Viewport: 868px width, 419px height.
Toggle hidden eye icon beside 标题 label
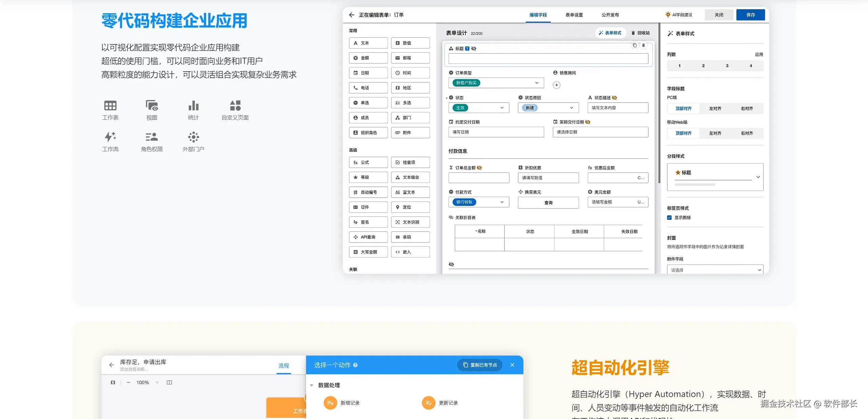coord(474,49)
